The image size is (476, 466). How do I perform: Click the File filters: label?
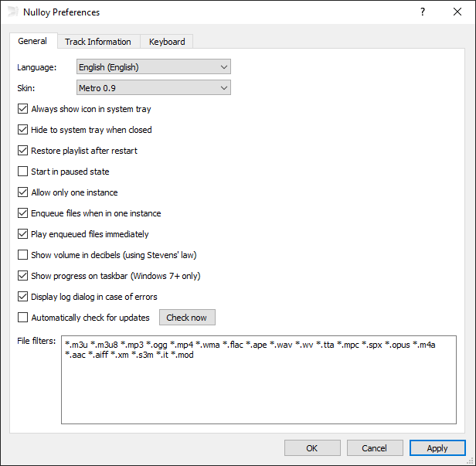(36, 341)
